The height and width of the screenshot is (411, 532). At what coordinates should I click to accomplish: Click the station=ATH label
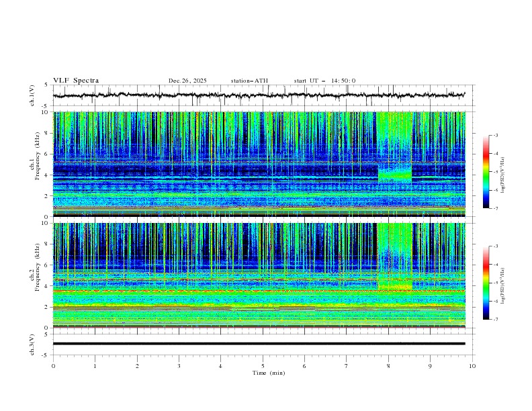coord(249,81)
